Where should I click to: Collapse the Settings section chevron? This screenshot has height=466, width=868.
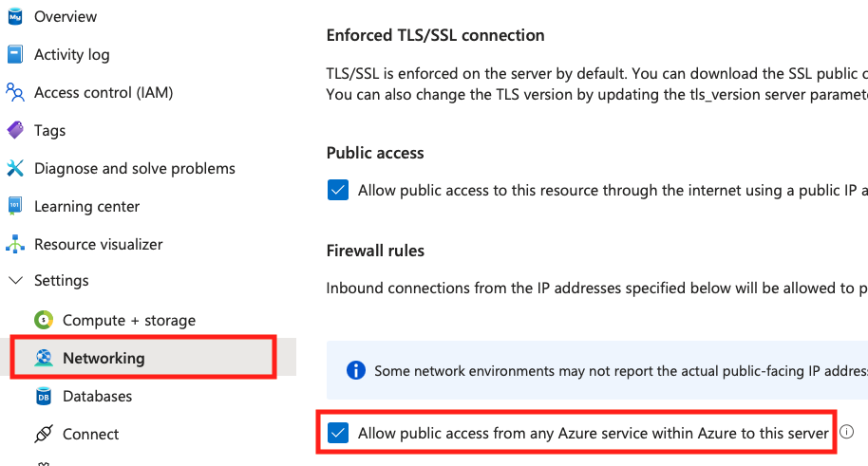pyautogui.click(x=16, y=281)
